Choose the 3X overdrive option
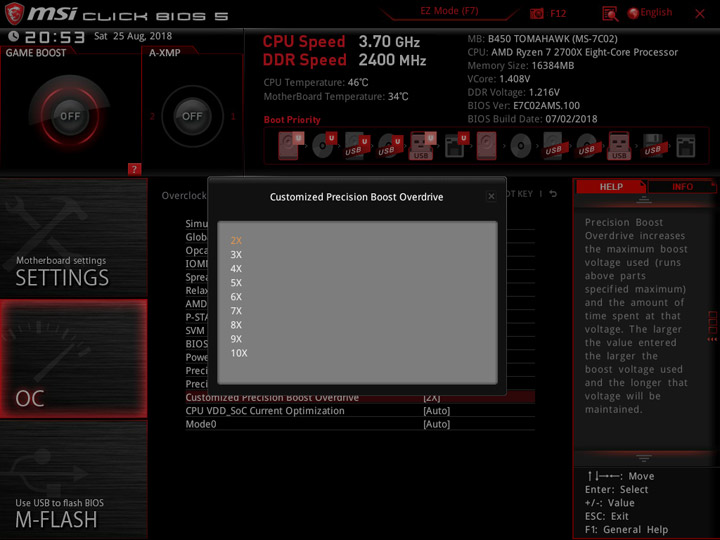720x540 pixels. point(236,254)
